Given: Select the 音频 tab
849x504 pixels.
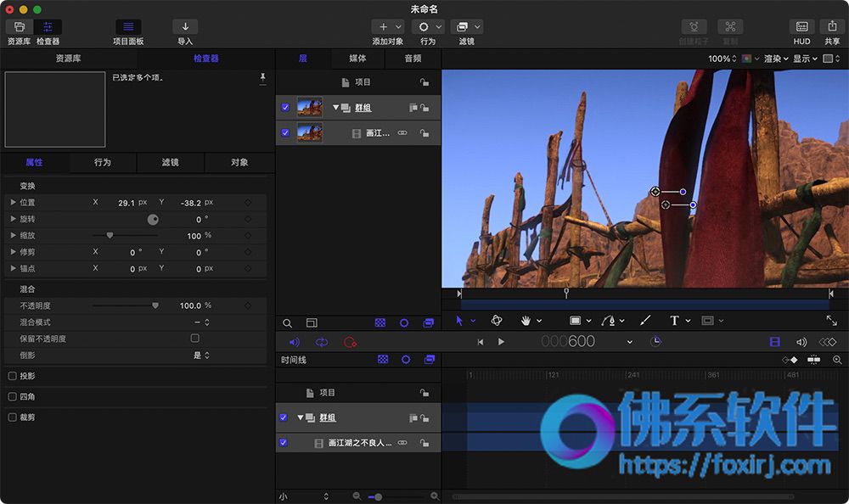Looking at the screenshot, I should click(413, 59).
